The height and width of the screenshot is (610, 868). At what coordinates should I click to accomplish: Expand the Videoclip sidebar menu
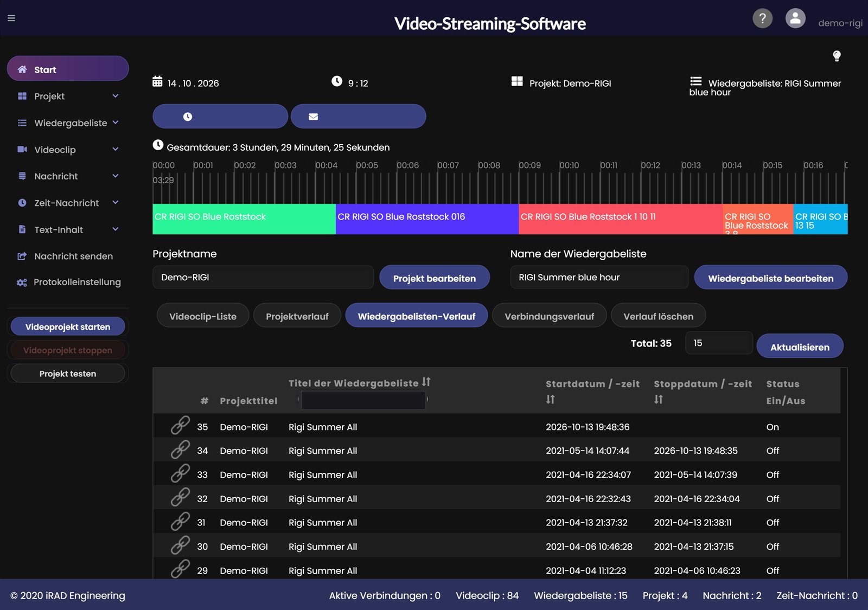coord(68,149)
